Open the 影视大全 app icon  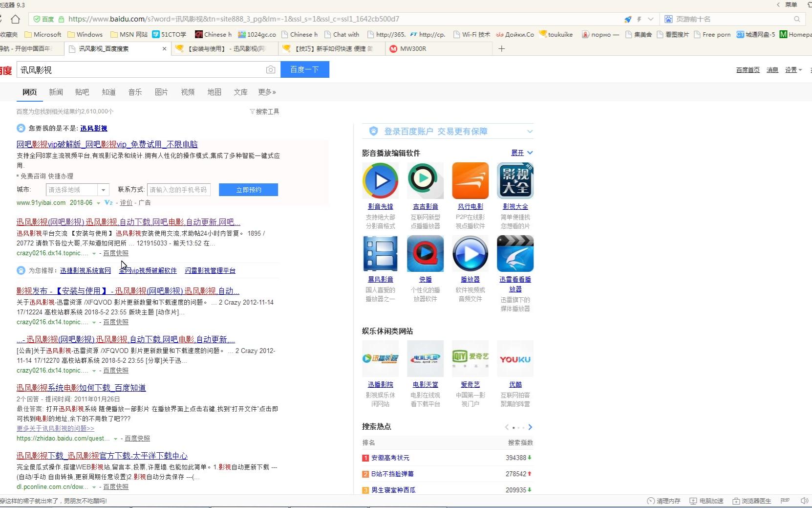point(515,180)
